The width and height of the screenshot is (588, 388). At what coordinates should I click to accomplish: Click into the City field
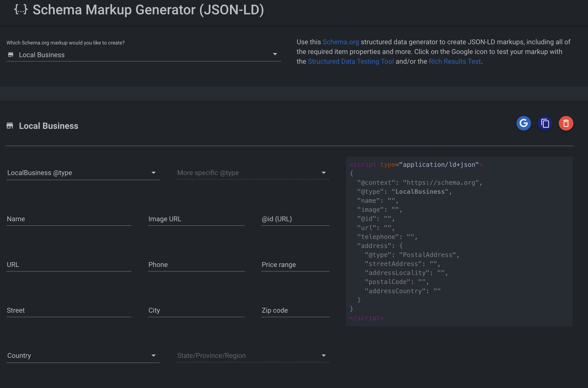[x=196, y=310]
